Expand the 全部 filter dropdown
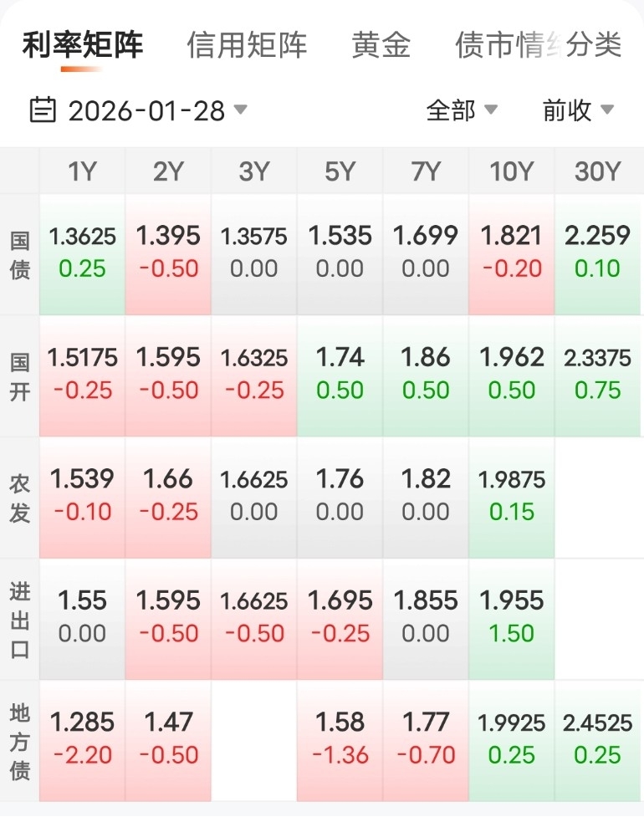Screen dimensions: 644x817 (x=462, y=110)
